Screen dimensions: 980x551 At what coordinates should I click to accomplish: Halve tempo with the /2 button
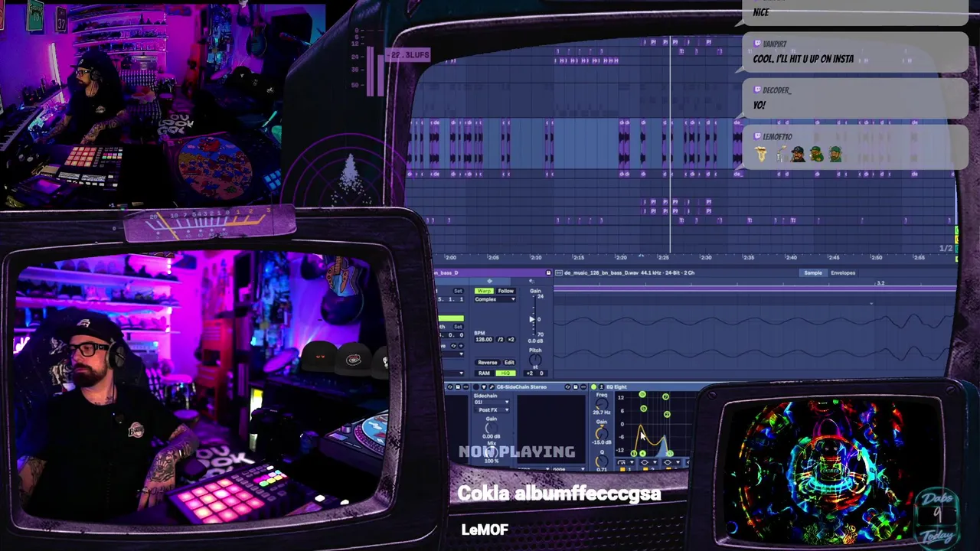(500, 340)
